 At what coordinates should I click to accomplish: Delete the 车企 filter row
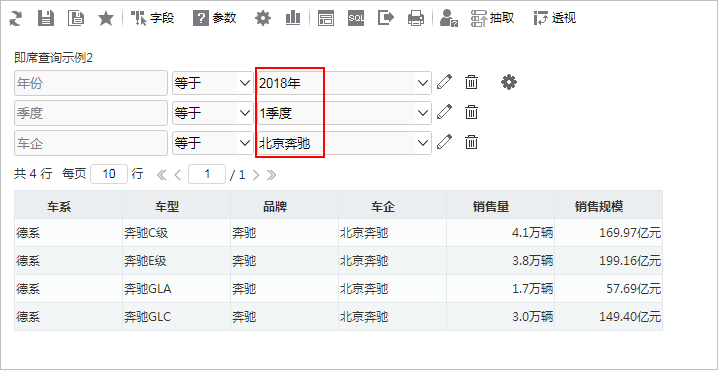471,143
